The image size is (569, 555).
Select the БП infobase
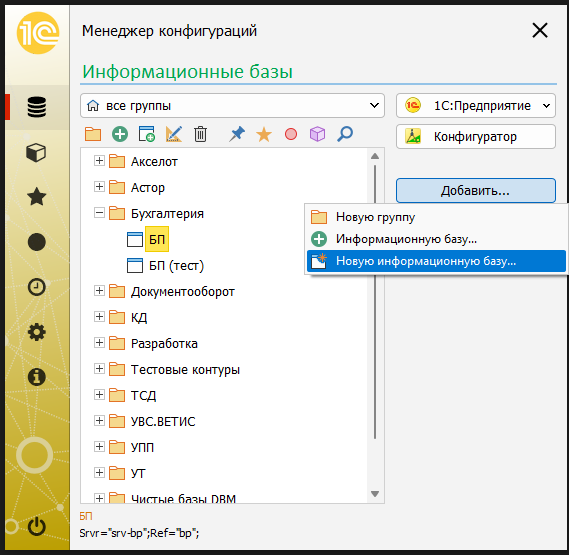pyautogui.click(x=157, y=240)
